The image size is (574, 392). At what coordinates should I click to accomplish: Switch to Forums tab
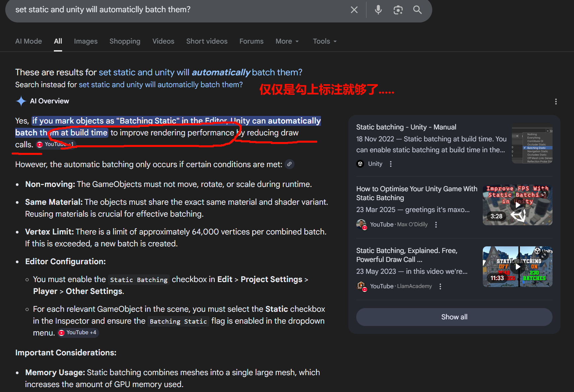(x=251, y=41)
